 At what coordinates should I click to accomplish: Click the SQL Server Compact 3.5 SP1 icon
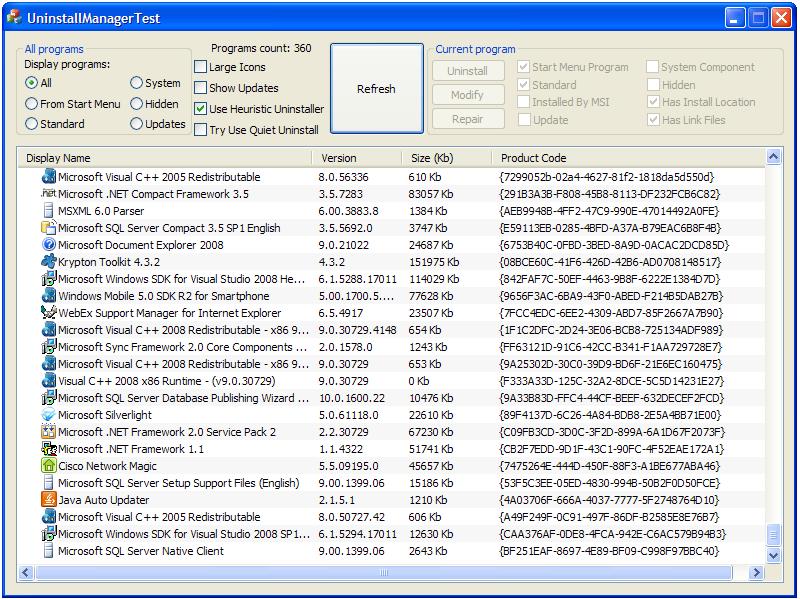[x=48, y=228]
